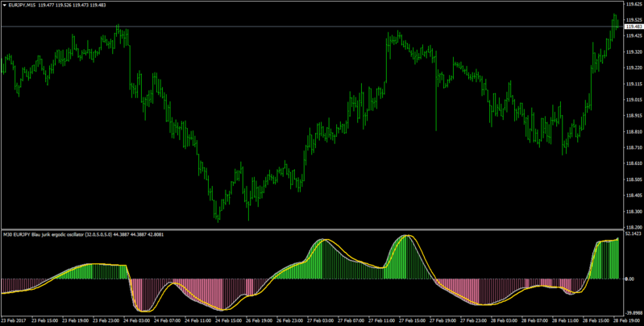644x326 pixels.
Task: Click the 24 Feb 15:00 time label
Action: point(229,320)
